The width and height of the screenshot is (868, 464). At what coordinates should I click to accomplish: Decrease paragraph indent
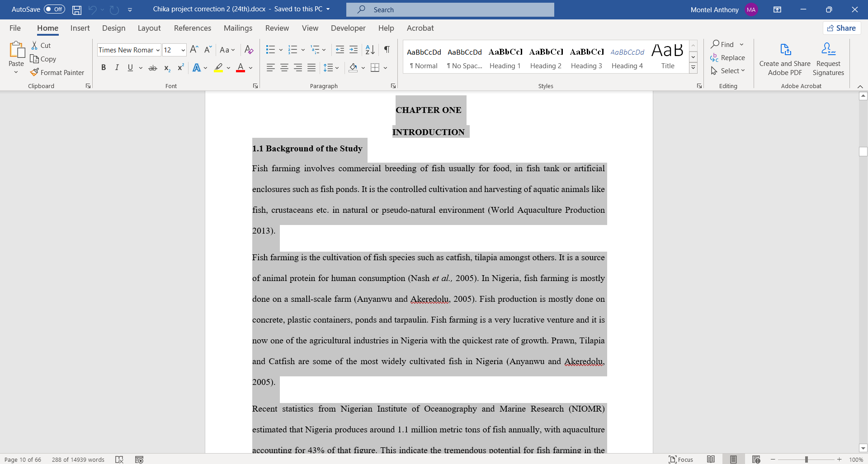tap(340, 50)
